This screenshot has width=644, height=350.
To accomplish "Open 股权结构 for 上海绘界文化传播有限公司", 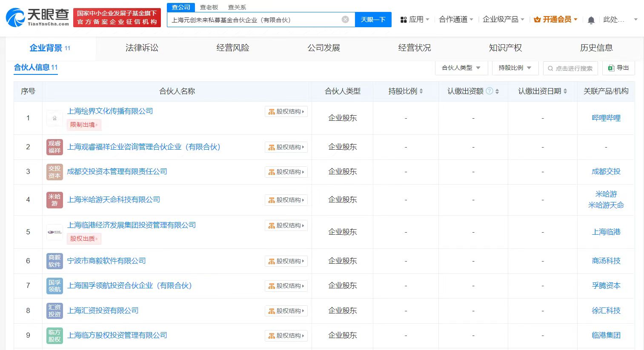I will click(286, 111).
